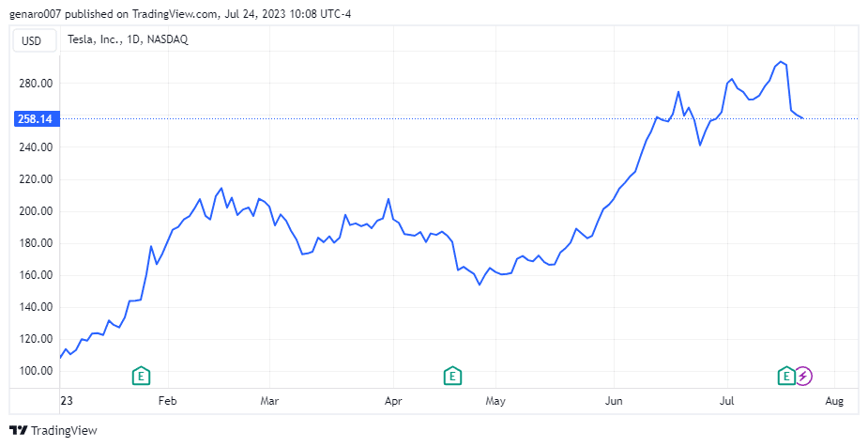
Task: Click the Apr label on time axis
Action: tap(393, 400)
